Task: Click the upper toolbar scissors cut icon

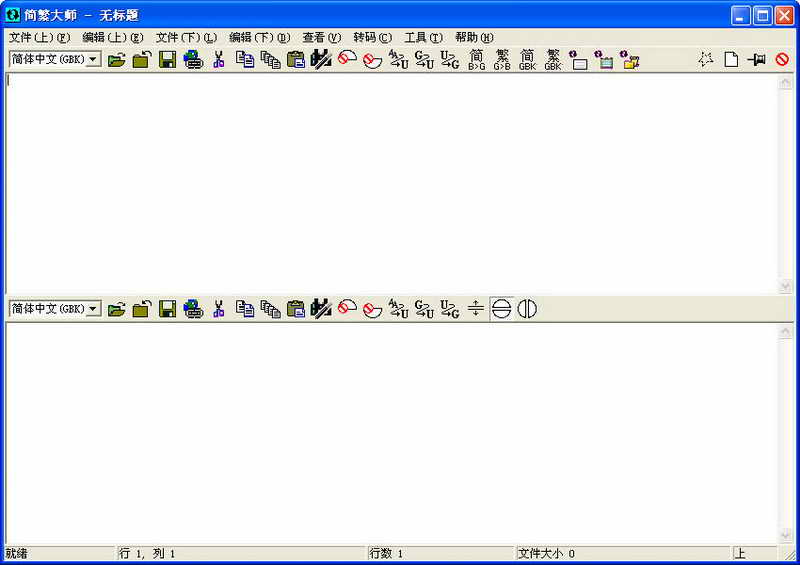Action: pyautogui.click(x=218, y=60)
